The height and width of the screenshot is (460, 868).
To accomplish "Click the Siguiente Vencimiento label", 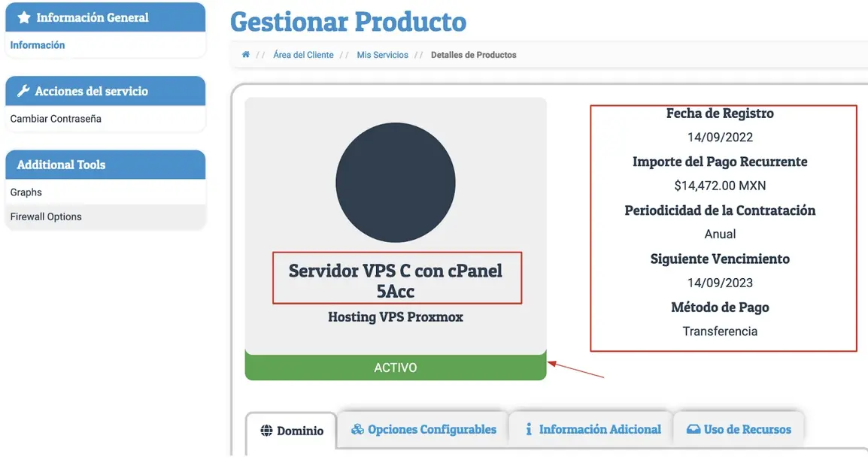I will [x=720, y=259].
